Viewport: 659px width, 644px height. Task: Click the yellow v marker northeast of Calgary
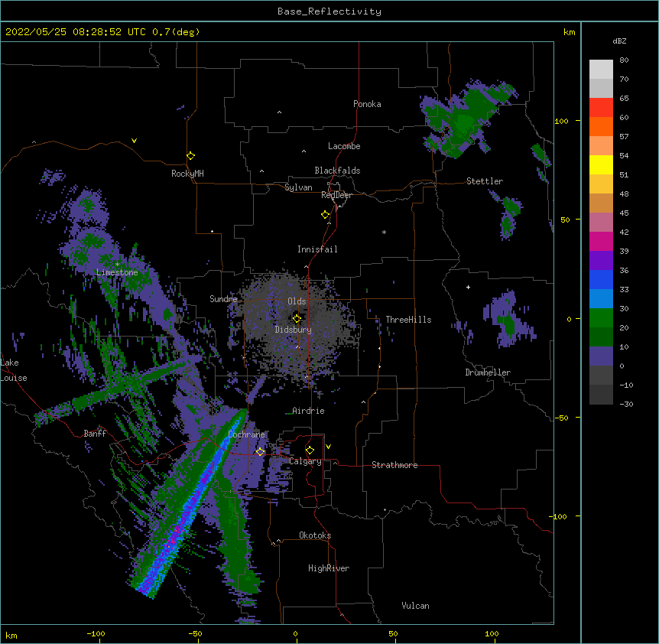[x=328, y=447]
